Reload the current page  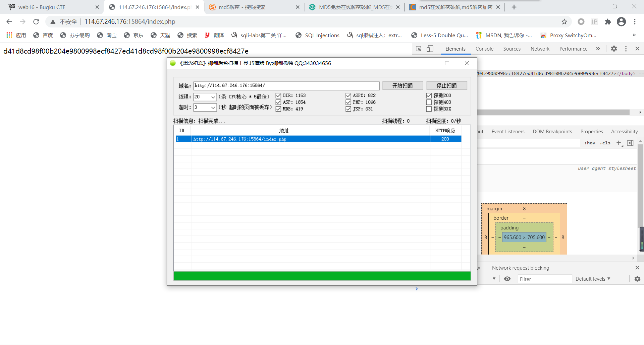(x=36, y=22)
